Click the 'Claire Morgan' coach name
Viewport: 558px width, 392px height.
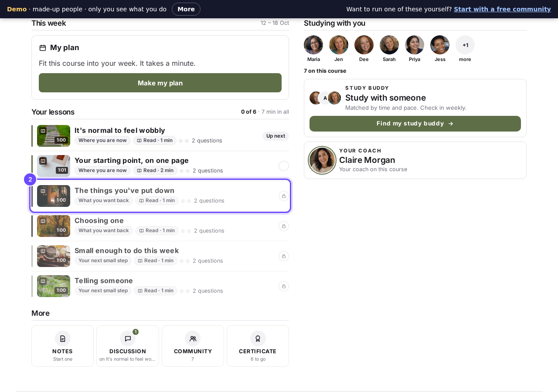[x=367, y=160]
